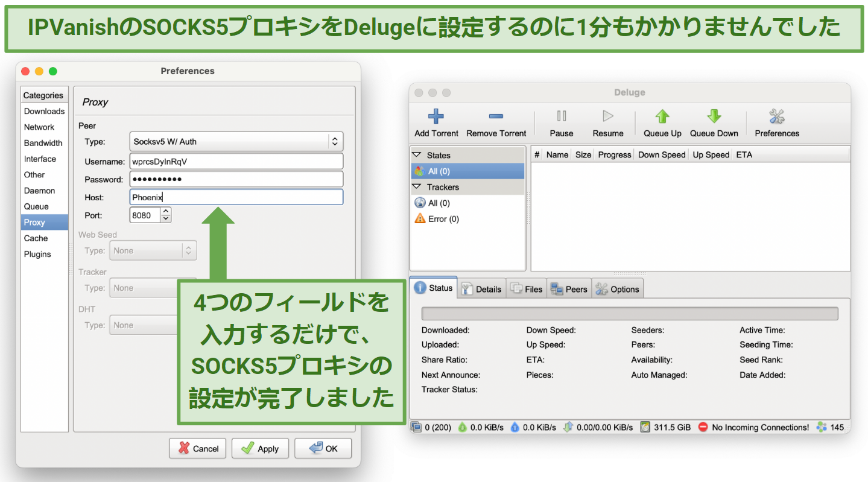The width and height of the screenshot is (868, 482).
Task: Click the Categories column header
Action: [x=44, y=95]
